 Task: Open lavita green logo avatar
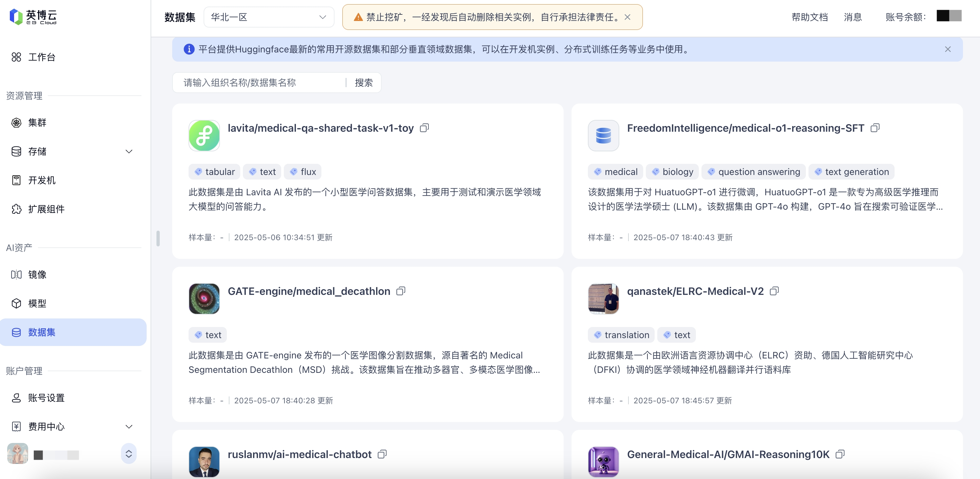coord(204,136)
